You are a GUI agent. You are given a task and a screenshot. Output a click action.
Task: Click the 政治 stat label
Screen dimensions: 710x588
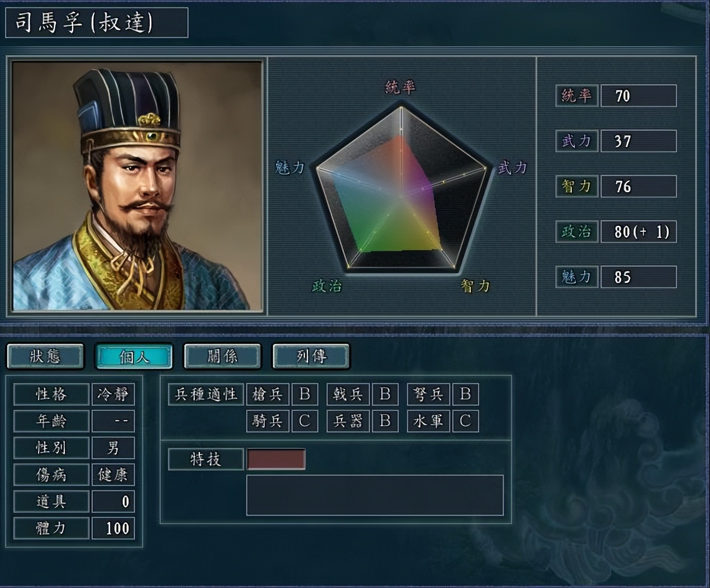(577, 232)
